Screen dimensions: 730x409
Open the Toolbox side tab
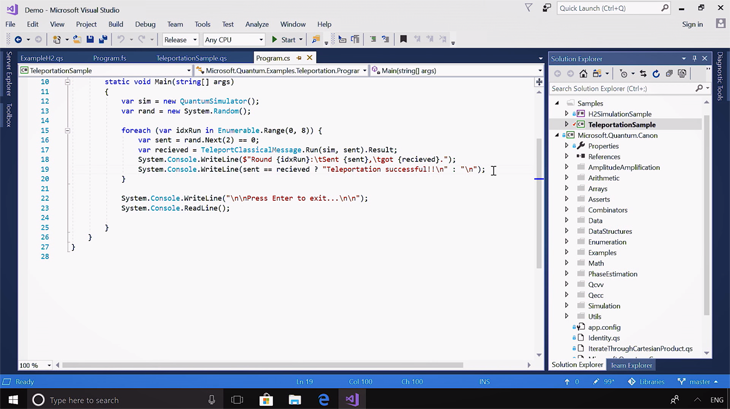(x=8, y=115)
